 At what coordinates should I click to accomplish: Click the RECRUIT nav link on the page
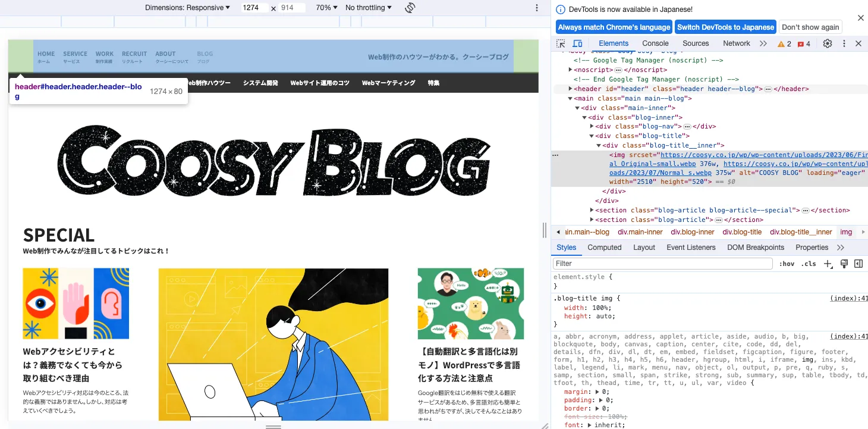pos(134,57)
